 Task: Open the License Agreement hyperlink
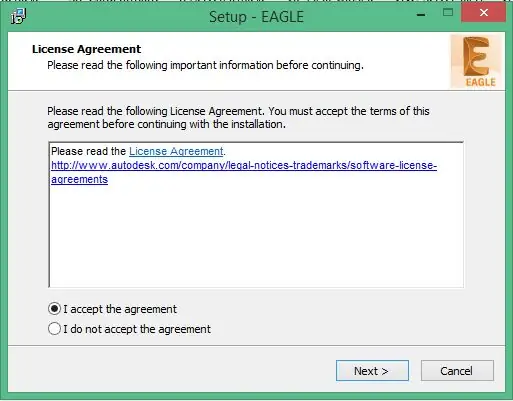point(176,151)
